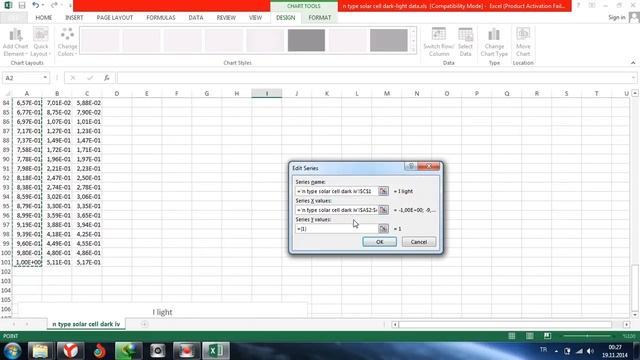The height and width of the screenshot is (360, 640).
Task: Click Redo arrow in quick access toolbar
Action: [54, 6]
